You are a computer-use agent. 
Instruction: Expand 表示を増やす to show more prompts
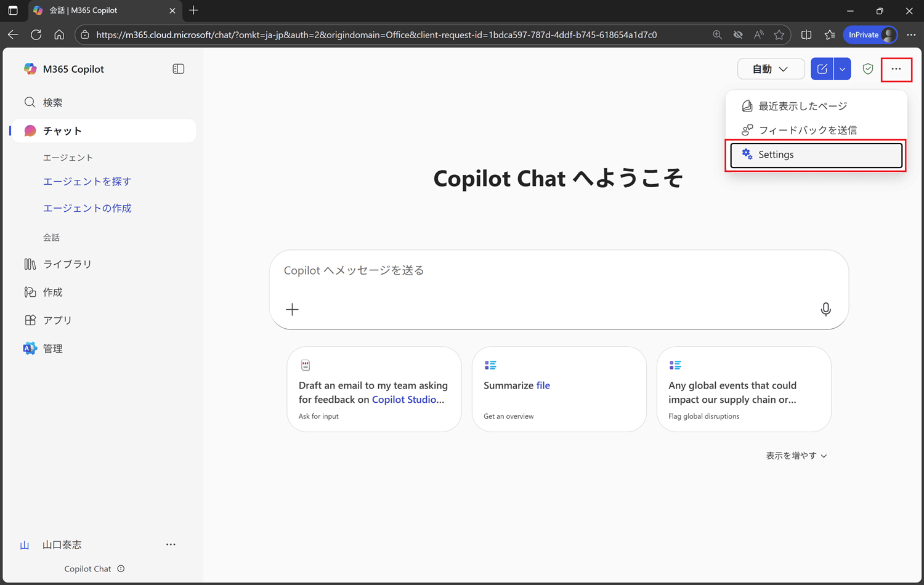point(796,456)
